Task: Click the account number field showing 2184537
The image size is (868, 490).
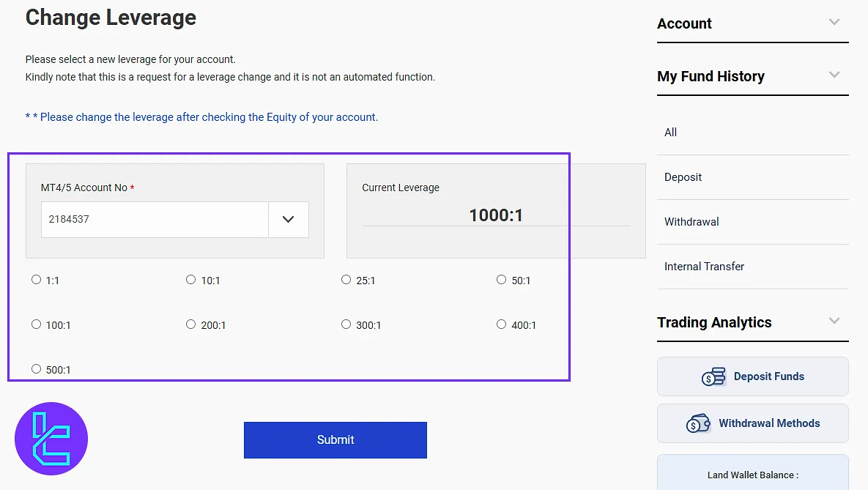Action: pyautogui.click(x=155, y=220)
